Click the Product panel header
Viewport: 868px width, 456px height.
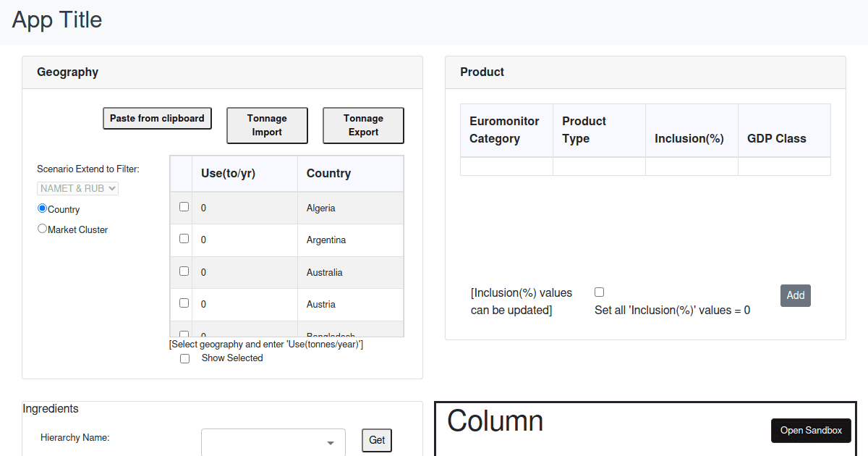645,72
